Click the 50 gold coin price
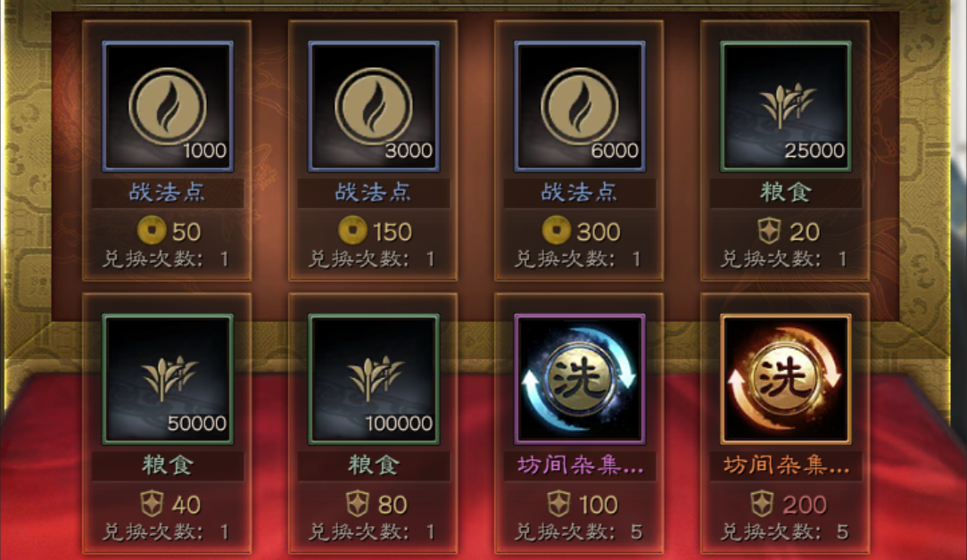967x560 pixels. (169, 231)
